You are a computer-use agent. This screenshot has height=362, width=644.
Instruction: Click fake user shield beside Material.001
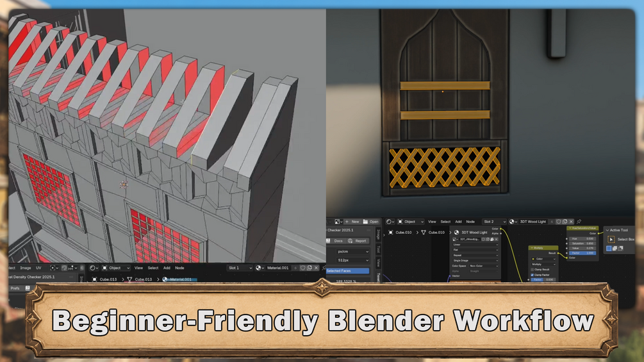[x=302, y=268]
